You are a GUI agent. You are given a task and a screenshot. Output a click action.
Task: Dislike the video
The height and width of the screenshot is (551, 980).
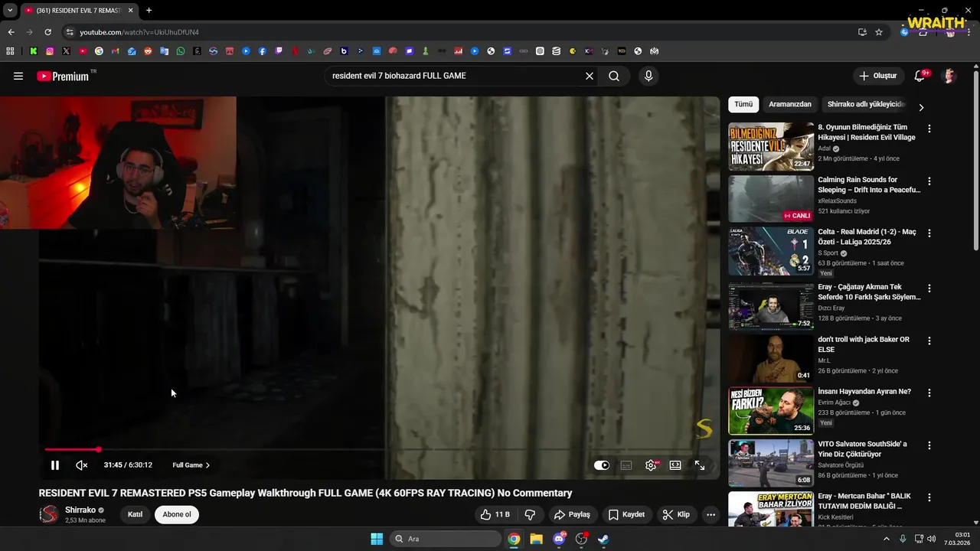point(530,514)
